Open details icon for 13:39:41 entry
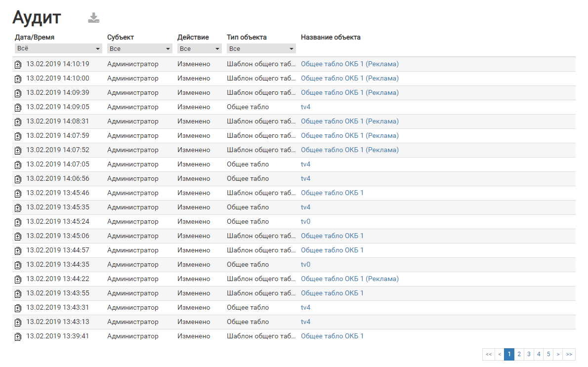Screen dimensions: 588x367 (x=18, y=337)
